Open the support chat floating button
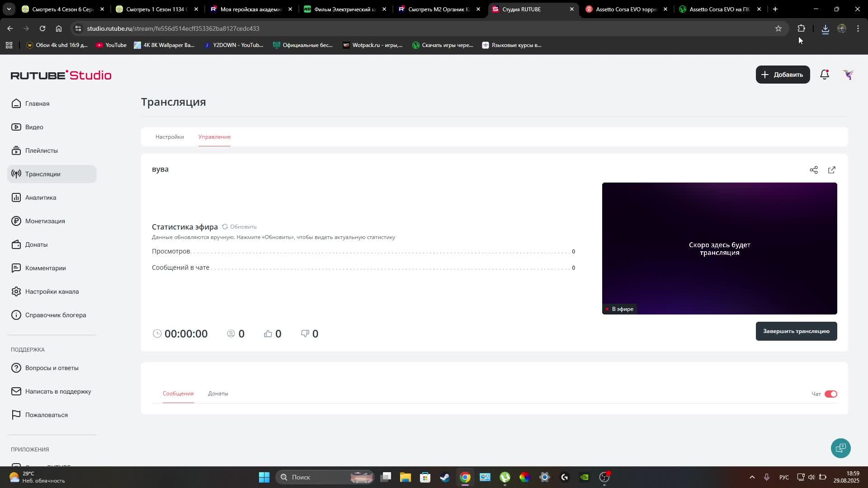This screenshot has width=868, height=488. (840, 448)
